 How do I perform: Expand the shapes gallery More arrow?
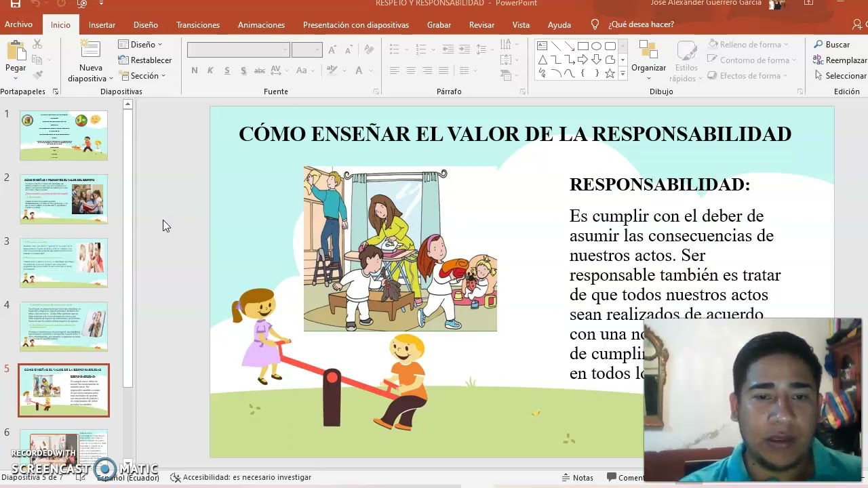pos(623,74)
